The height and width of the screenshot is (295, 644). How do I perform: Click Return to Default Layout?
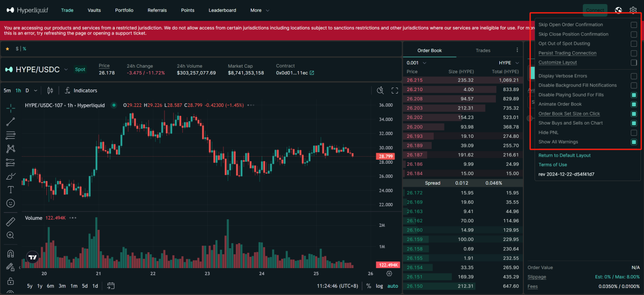tap(564, 155)
